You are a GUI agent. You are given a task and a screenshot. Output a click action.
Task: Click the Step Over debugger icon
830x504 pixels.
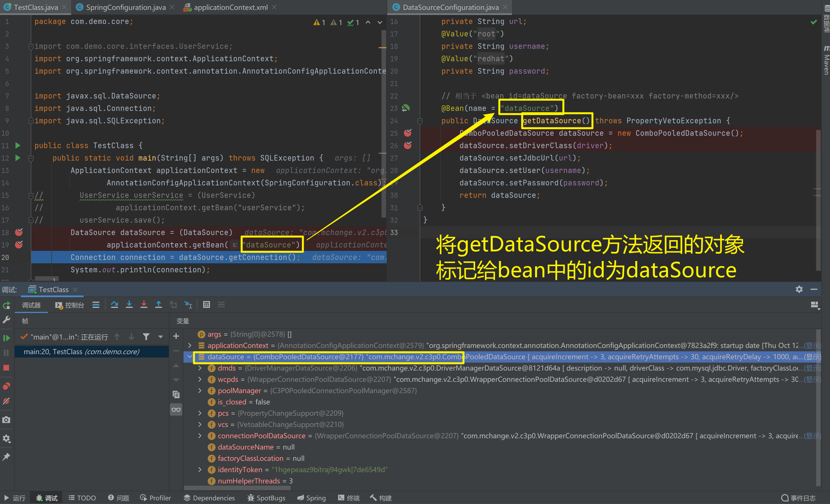point(115,304)
